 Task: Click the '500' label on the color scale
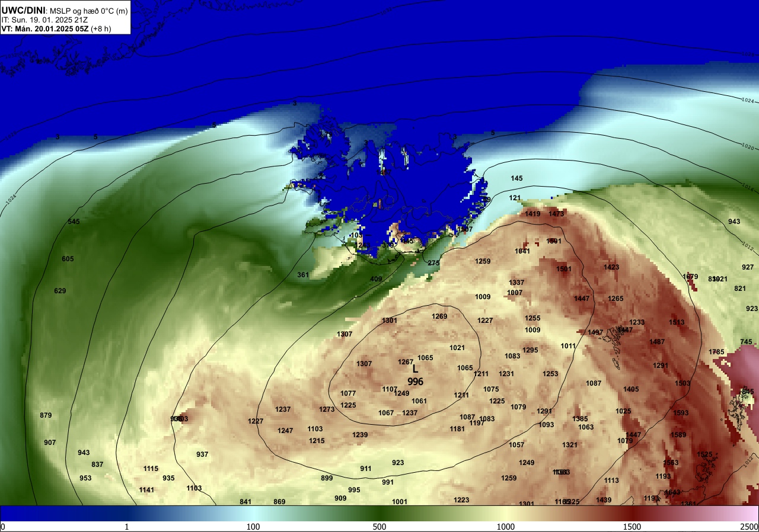tap(379, 527)
